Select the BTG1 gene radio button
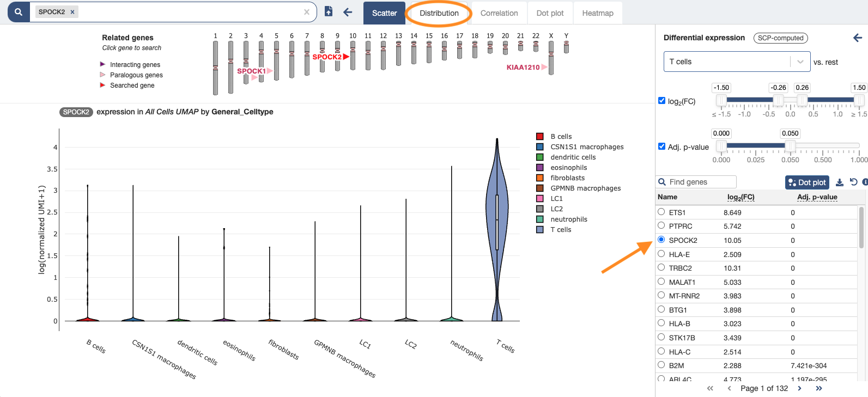The width and height of the screenshot is (868, 397). [661, 309]
